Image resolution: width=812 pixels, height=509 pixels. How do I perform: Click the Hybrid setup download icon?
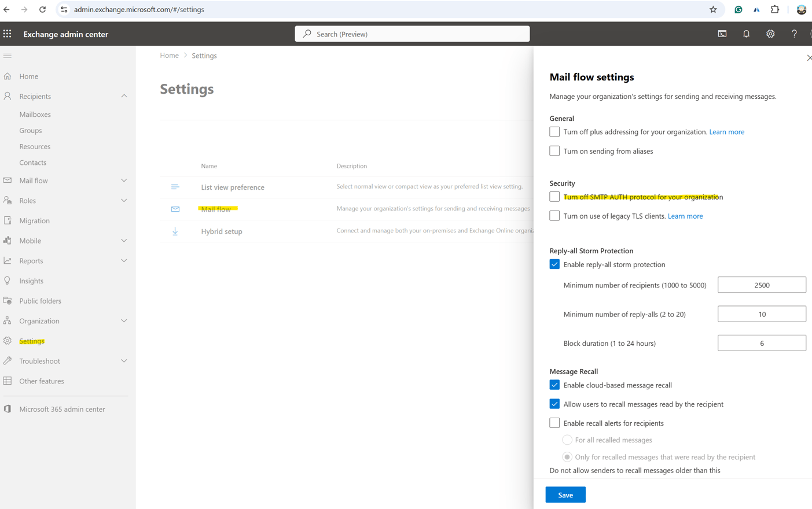click(175, 231)
